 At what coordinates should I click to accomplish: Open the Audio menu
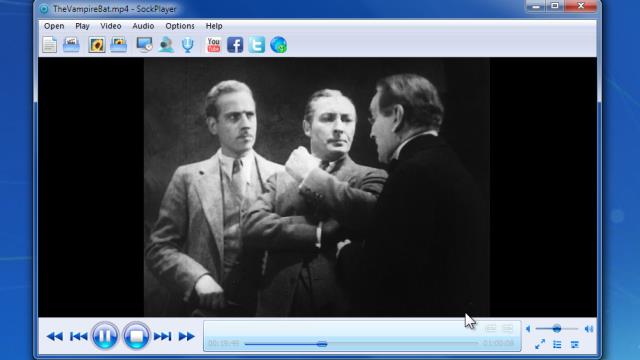pyautogui.click(x=143, y=26)
